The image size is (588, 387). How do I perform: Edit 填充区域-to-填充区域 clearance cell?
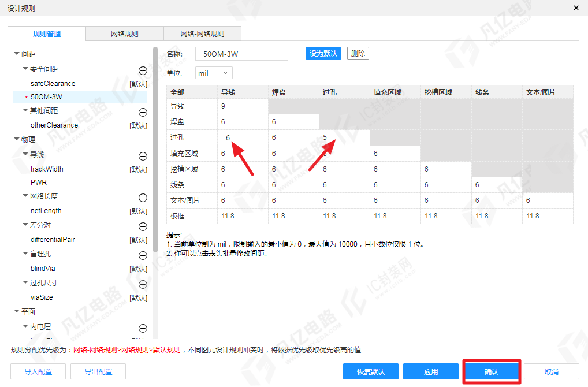395,154
